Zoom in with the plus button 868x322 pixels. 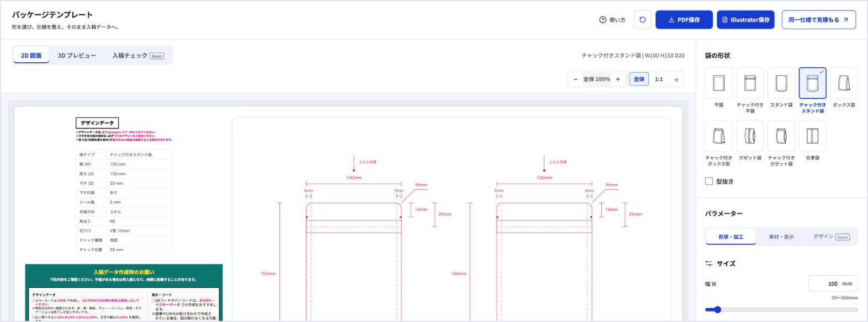pyautogui.click(x=618, y=79)
